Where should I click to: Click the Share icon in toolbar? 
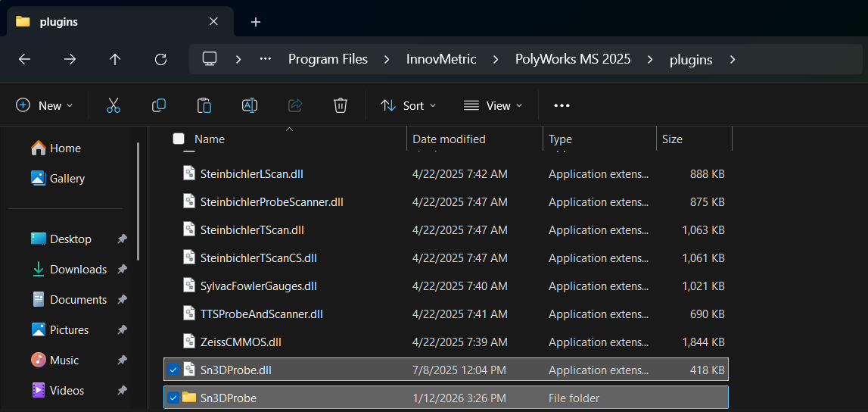coord(295,105)
